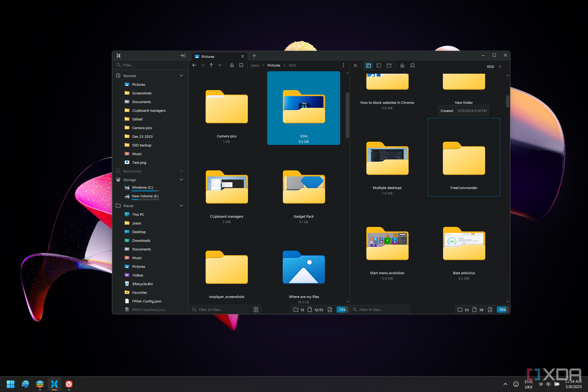
Task: Go back with the left arrow button
Action: tap(194, 65)
